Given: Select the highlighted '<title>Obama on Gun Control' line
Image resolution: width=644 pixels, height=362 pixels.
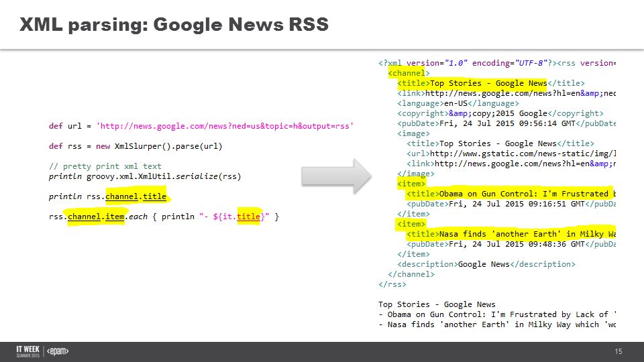Looking at the screenshot, I should [511, 194].
